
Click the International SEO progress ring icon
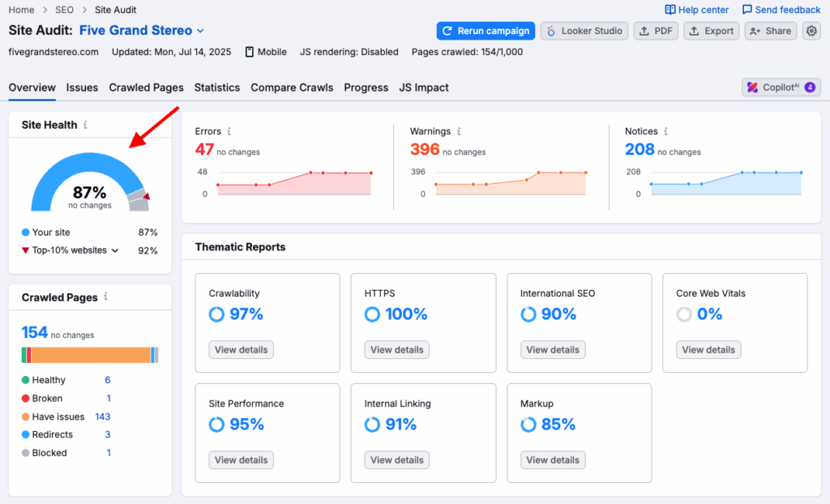528,314
